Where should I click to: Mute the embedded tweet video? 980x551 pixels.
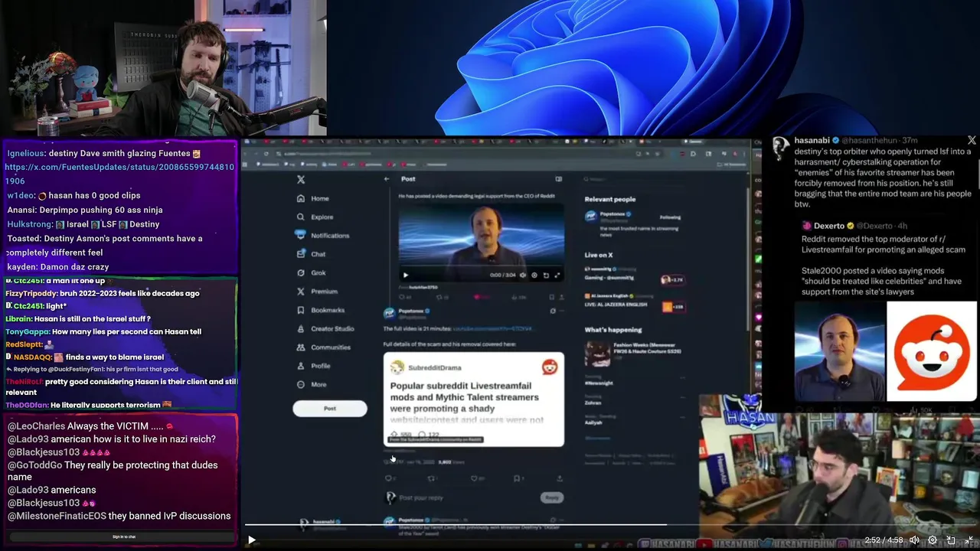523,275
